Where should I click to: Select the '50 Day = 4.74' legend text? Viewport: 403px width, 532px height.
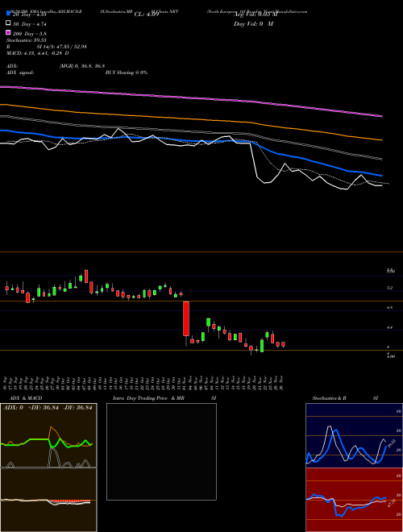(30, 24)
